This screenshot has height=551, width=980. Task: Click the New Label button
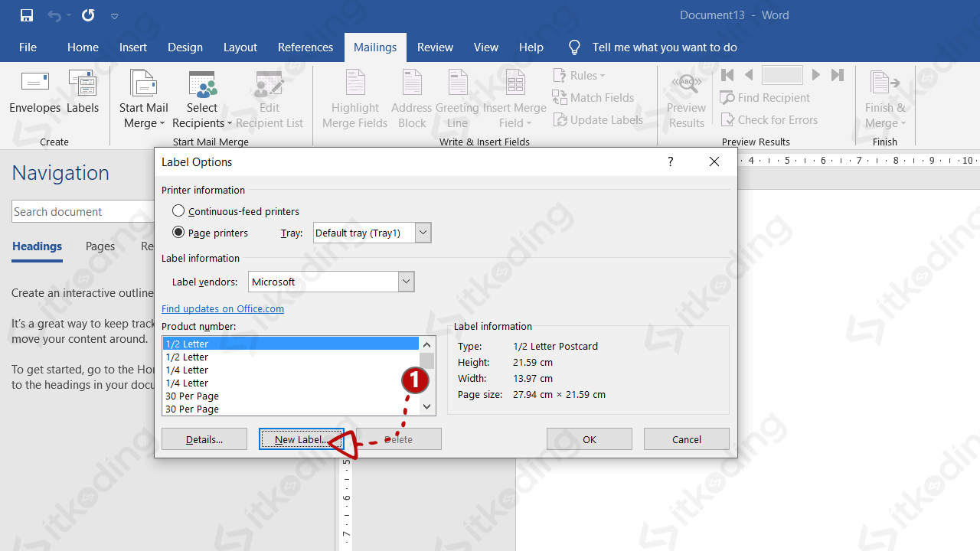click(x=301, y=439)
